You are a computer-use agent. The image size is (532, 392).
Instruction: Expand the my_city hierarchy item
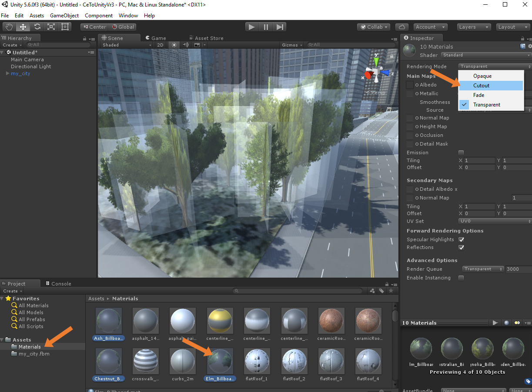pyautogui.click(x=7, y=73)
